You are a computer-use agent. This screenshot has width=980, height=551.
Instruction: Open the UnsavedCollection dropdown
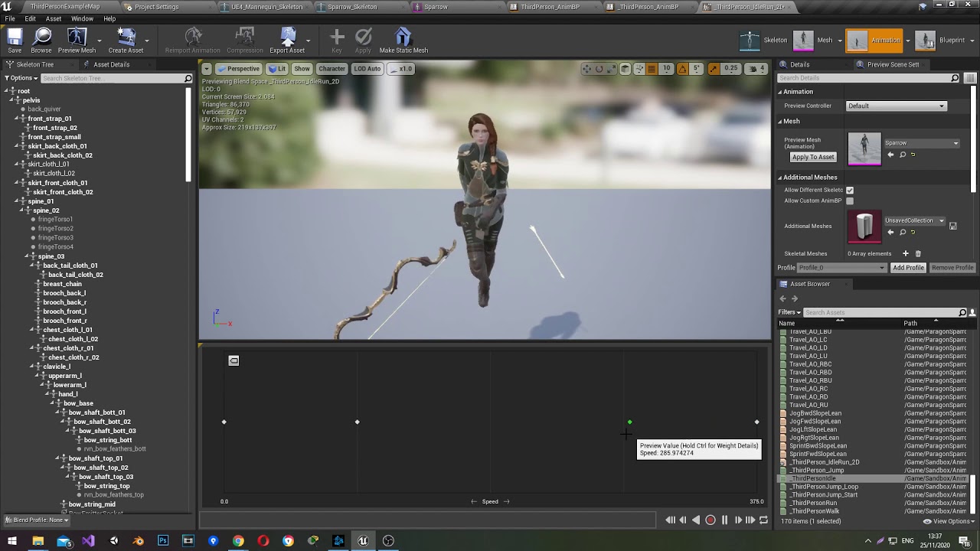914,220
